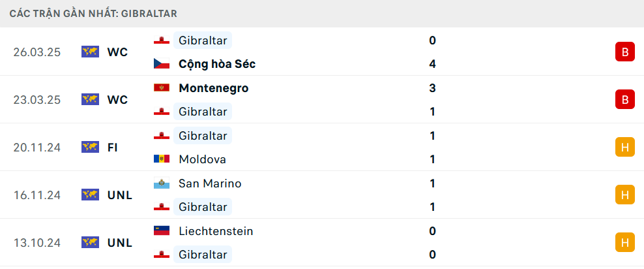The width and height of the screenshot is (644, 269).
Task: Open the Liechtenstein team link
Action: tap(216, 231)
